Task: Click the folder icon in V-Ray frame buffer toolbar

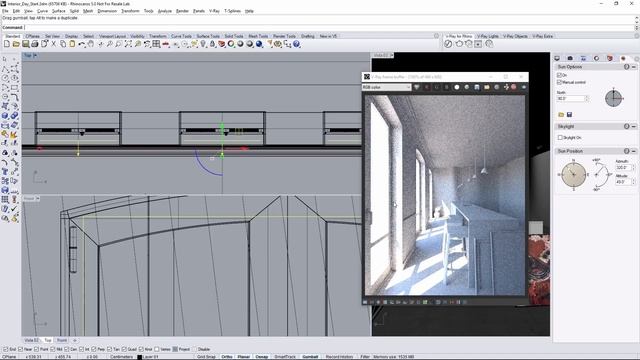Action: [x=487, y=87]
